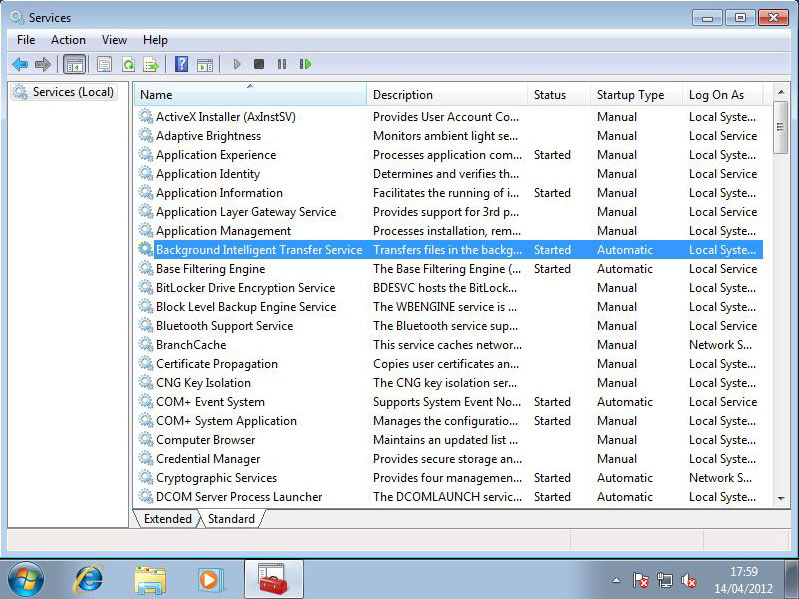Sort by the Name column header

pyautogui.click(x=250, y=95)
